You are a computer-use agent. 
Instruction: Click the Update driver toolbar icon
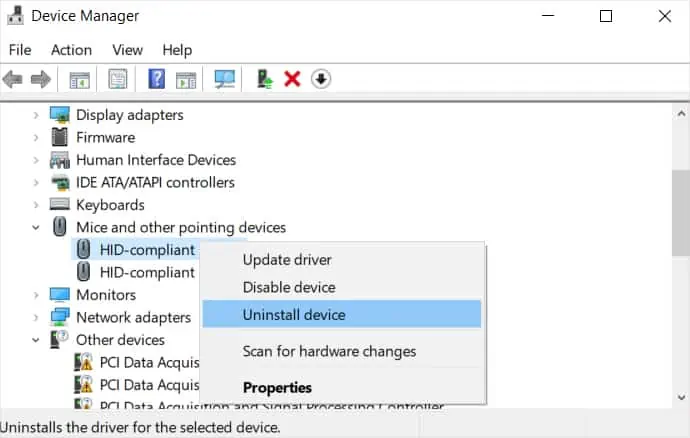[x=265, y=79]
